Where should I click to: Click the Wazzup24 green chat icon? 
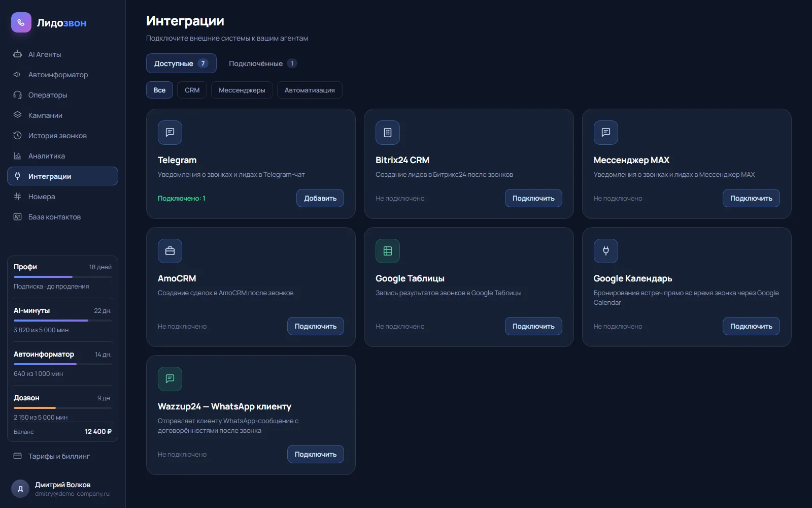(170, 379)
